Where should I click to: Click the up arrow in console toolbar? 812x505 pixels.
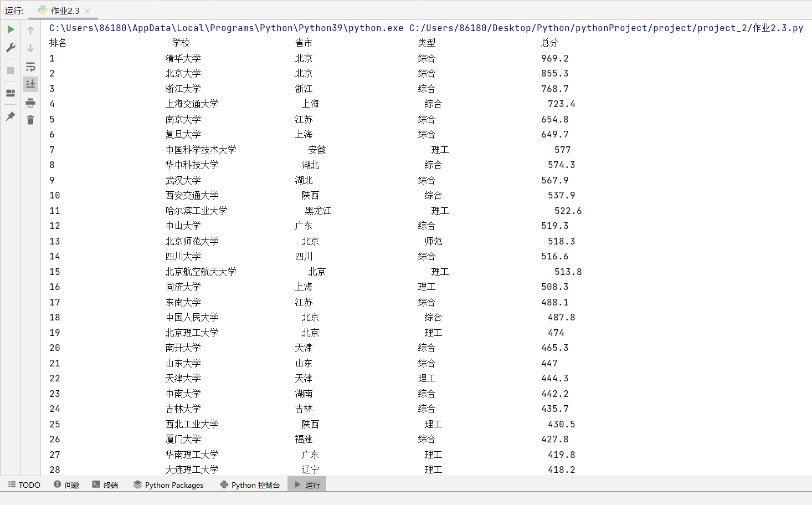[x=30, y=30]
